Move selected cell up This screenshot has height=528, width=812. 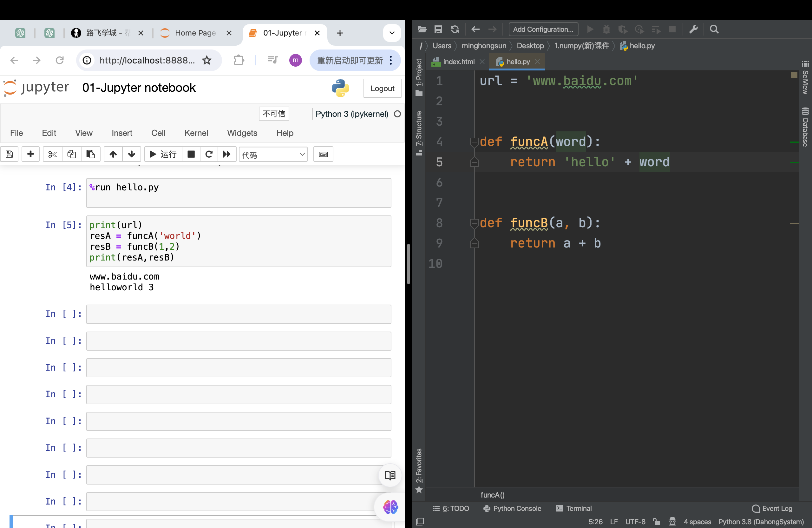click(x=113, y=154)
